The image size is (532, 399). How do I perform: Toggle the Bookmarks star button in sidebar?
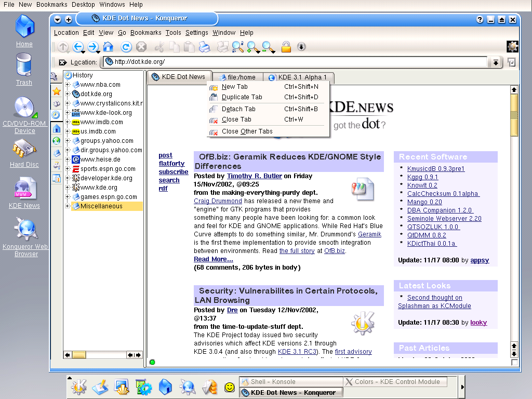[x=56, y=91]
